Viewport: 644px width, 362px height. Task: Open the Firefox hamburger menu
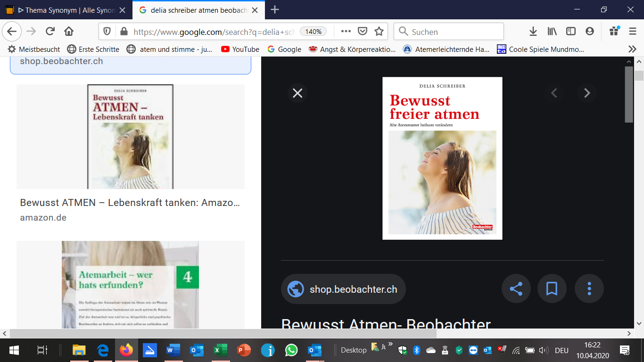(x=632, y=32)
